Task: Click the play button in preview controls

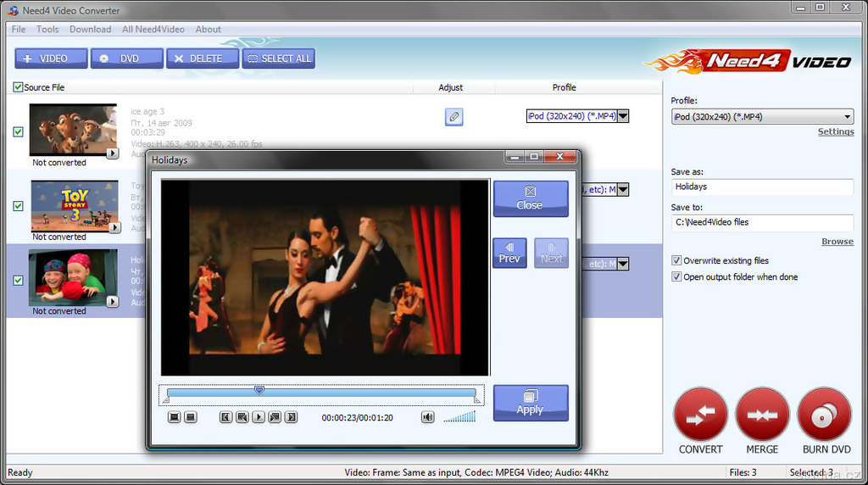Action: [259, 417]
